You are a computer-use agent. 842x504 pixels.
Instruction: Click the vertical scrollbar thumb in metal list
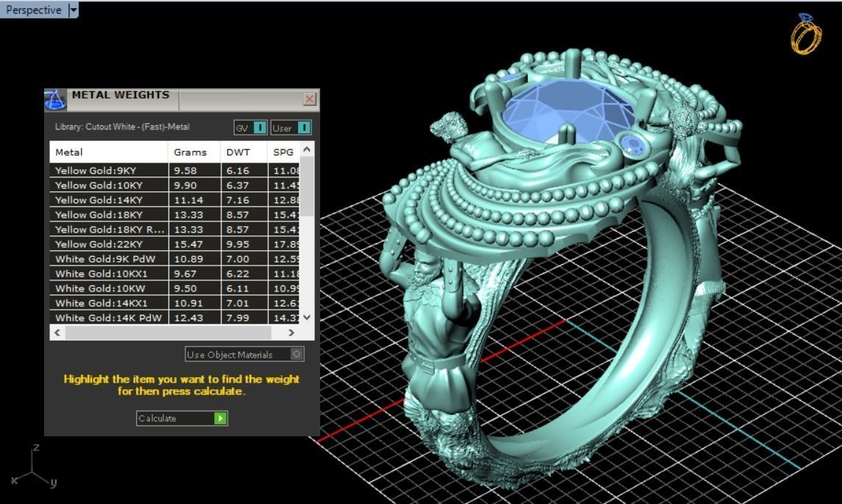coord(307,187)
